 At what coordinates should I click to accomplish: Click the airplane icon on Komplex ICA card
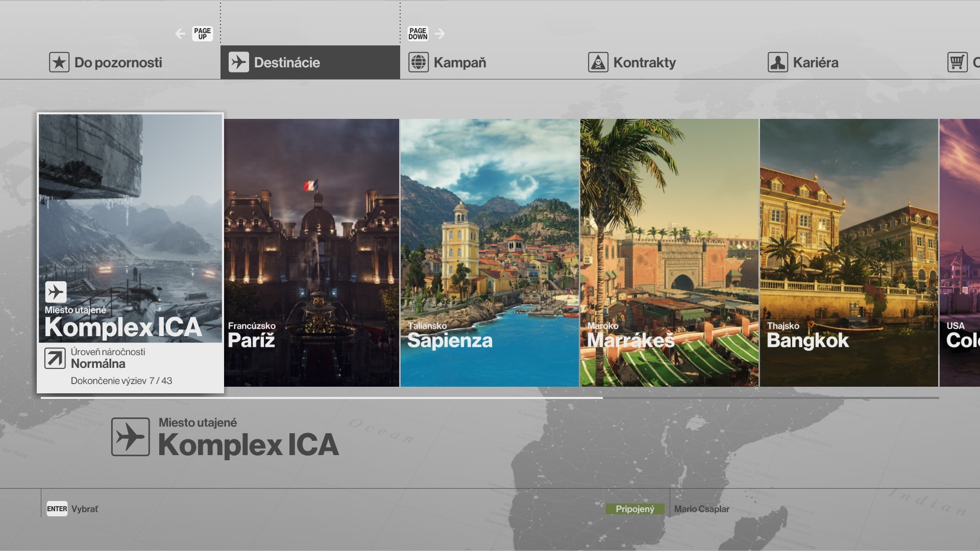click(x=56, y=292)
